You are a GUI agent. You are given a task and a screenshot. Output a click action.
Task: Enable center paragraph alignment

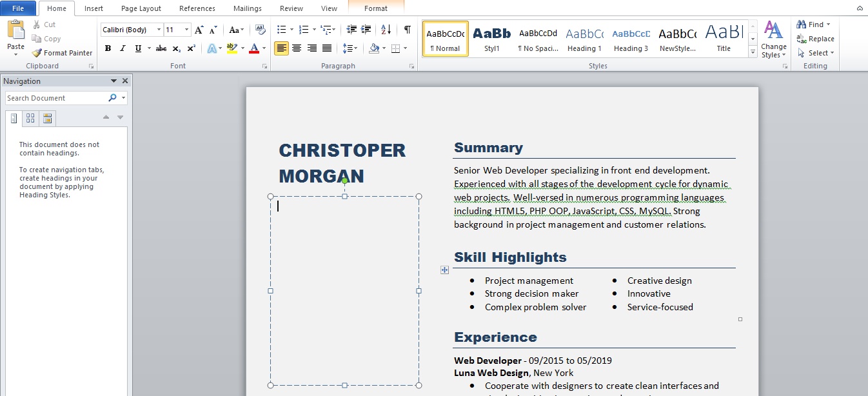tap(297, 47)
